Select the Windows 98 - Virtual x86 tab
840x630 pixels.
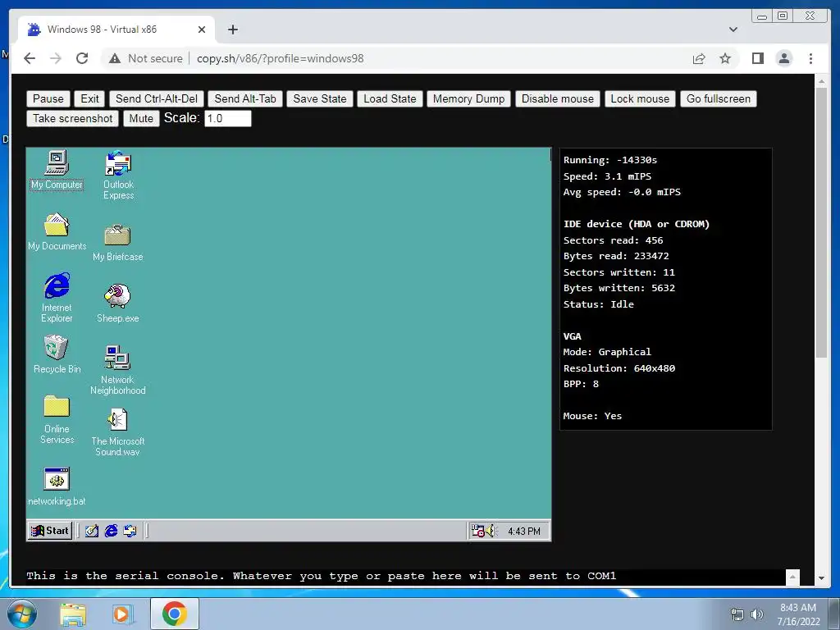click(x=116, y=30)
